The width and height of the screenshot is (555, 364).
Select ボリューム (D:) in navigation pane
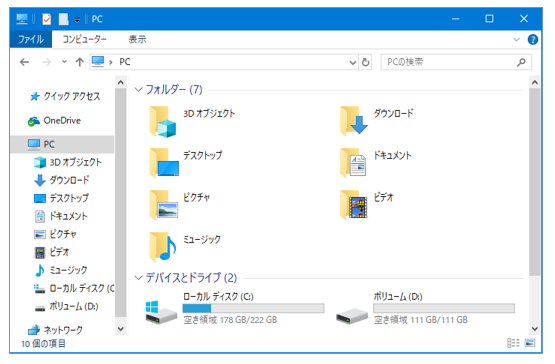tap(66, 306)
